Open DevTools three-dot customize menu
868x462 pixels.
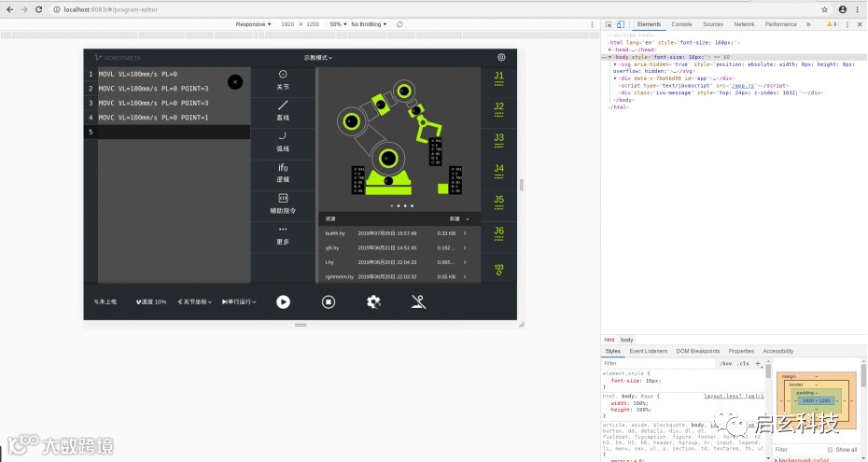click(x=847, y=24)
